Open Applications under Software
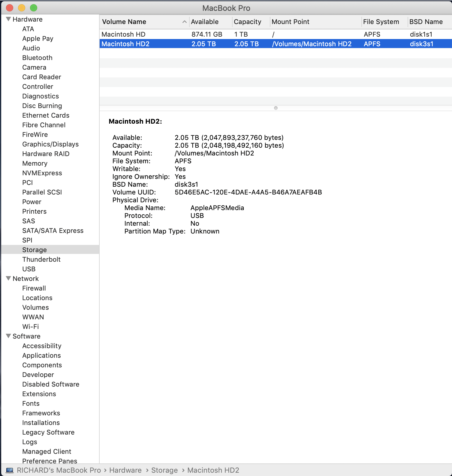452x476 pixels. (x=41, y=355)
